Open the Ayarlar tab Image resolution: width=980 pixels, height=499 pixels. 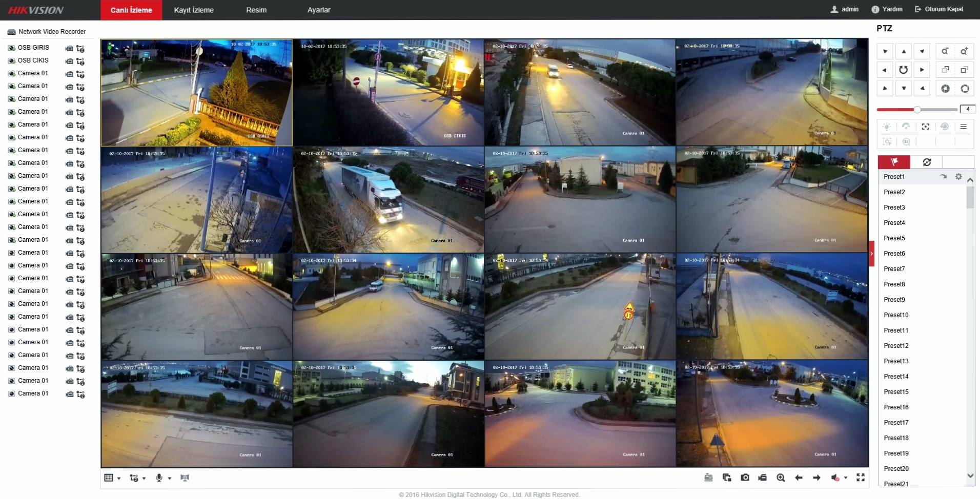coord(318,10)
